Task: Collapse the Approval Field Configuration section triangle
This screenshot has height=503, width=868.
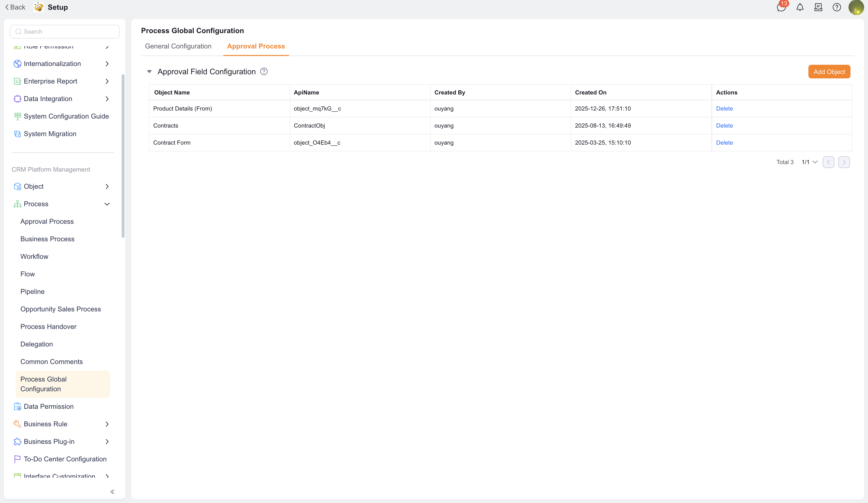Action: [x=149, y=72]
